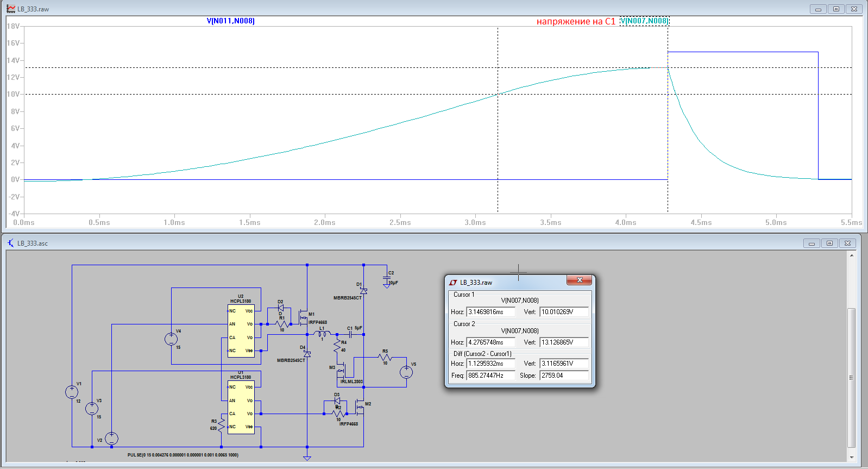Image resolution: width=868 pixels, height=469 pixels.
Task: Click the PULSE source parameter text
Action: tap(183, 455)
